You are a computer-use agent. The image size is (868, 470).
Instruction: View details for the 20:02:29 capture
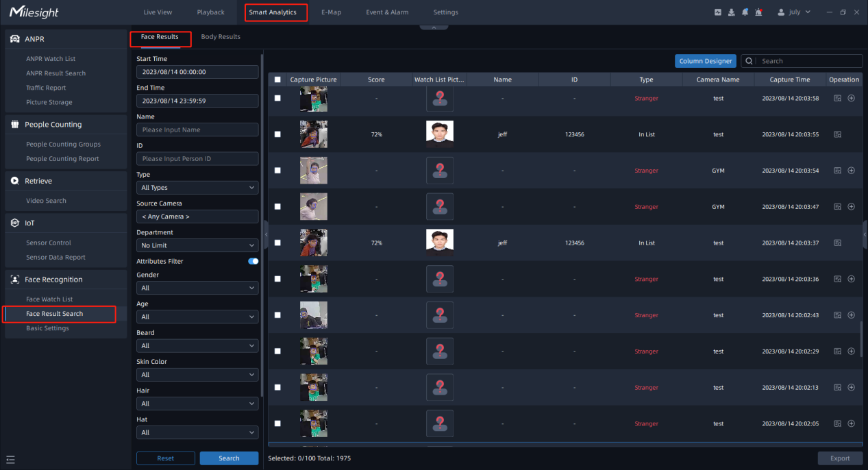pos(837,351)
